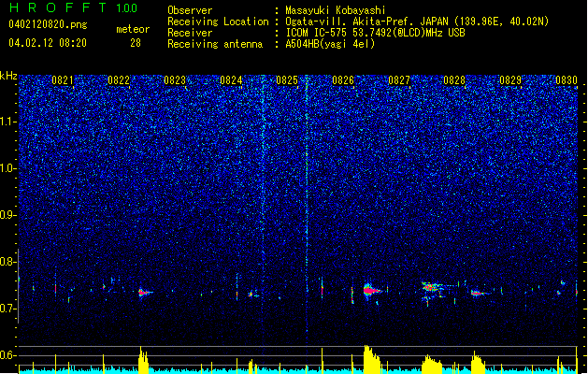Click the meteor echo between 0828 and 0829
Screen dimensions: 588x374
[480, 293]
